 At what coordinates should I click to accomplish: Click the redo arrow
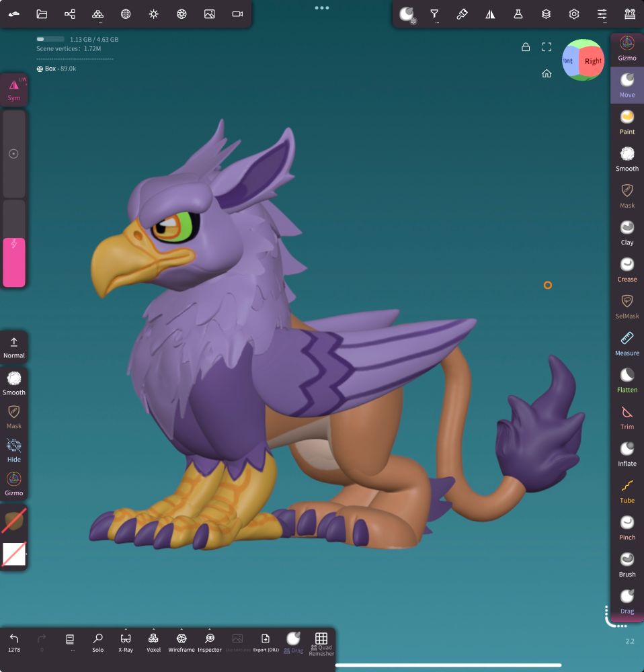click(42, 643)
